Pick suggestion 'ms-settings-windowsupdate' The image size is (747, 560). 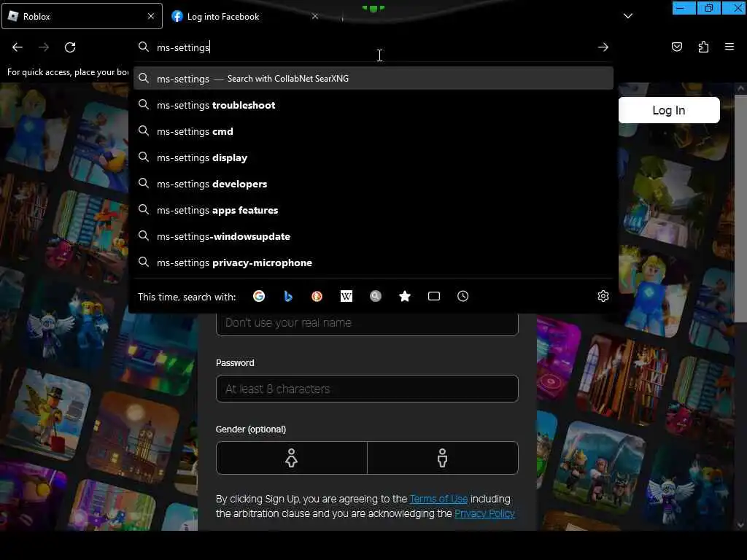[373, 236]
